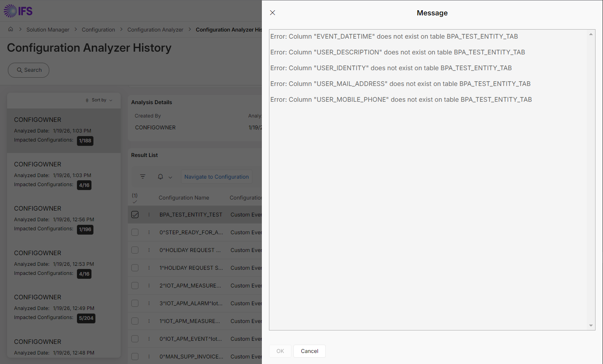This screenshot has height=364, width=603.
Task: Open row menu for 1^HOLIDAY REQUEST S...
Action: tap(149, 268)
